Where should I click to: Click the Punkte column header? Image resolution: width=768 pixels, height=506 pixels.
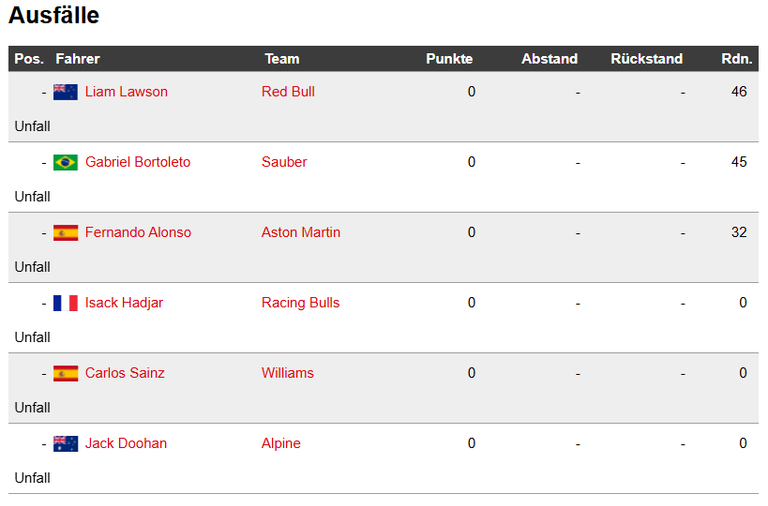coord(449,59)
